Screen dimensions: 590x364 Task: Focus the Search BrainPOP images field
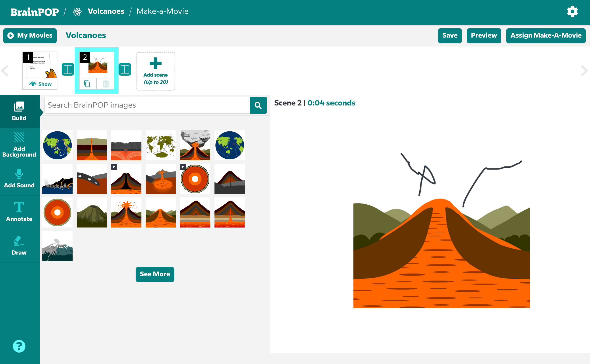click(147, 105)
